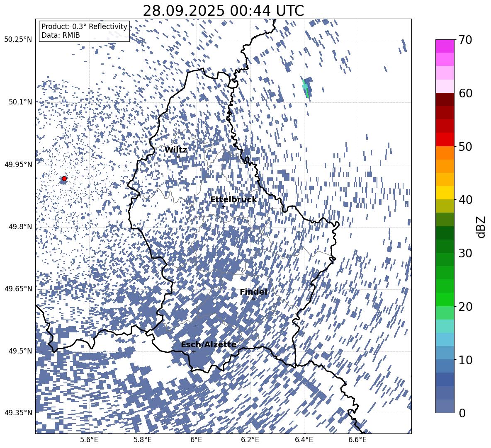Click the 6.4°E longitude label

[304, 440]
